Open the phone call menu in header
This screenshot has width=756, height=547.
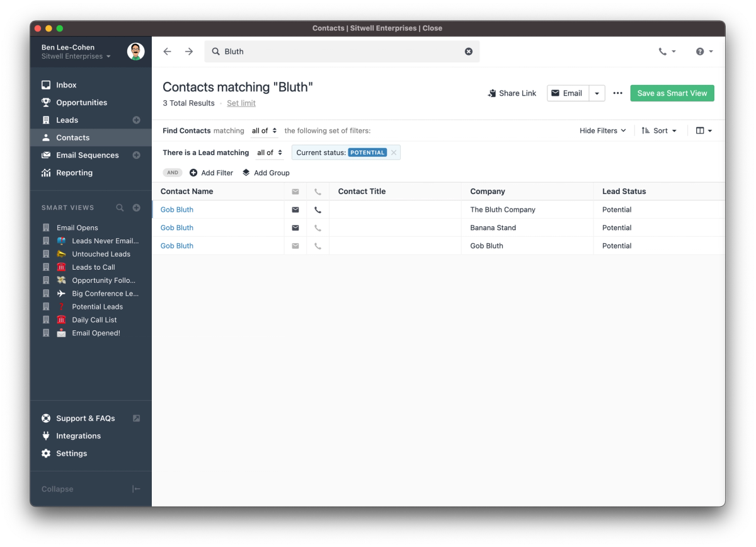point(667,52)
